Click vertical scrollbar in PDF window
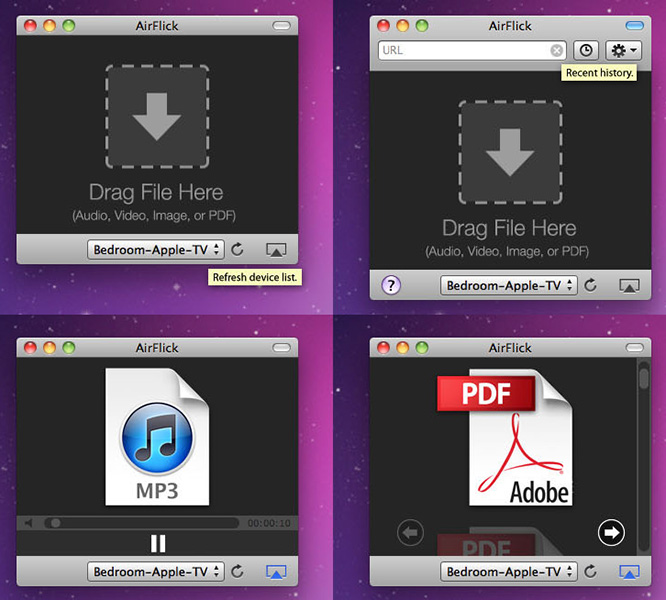Image resolution: width=666 pixels, height=600 pixels. click(x=644, y=456)
